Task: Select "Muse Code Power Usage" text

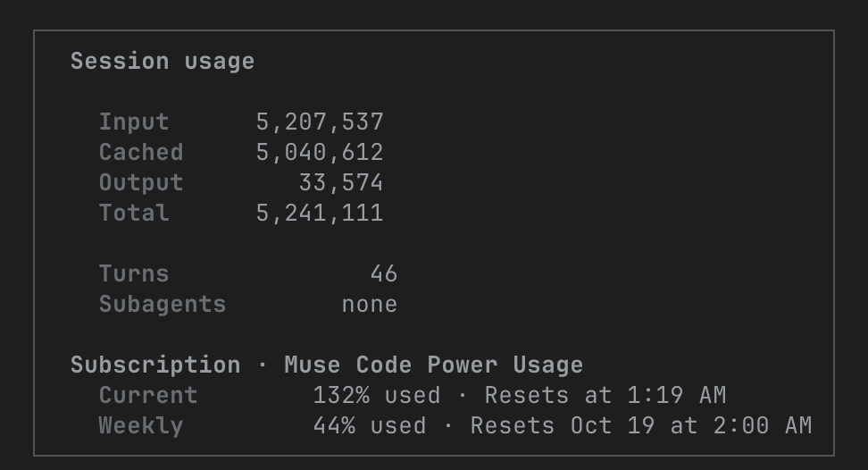Action: (x=433, y=365)
